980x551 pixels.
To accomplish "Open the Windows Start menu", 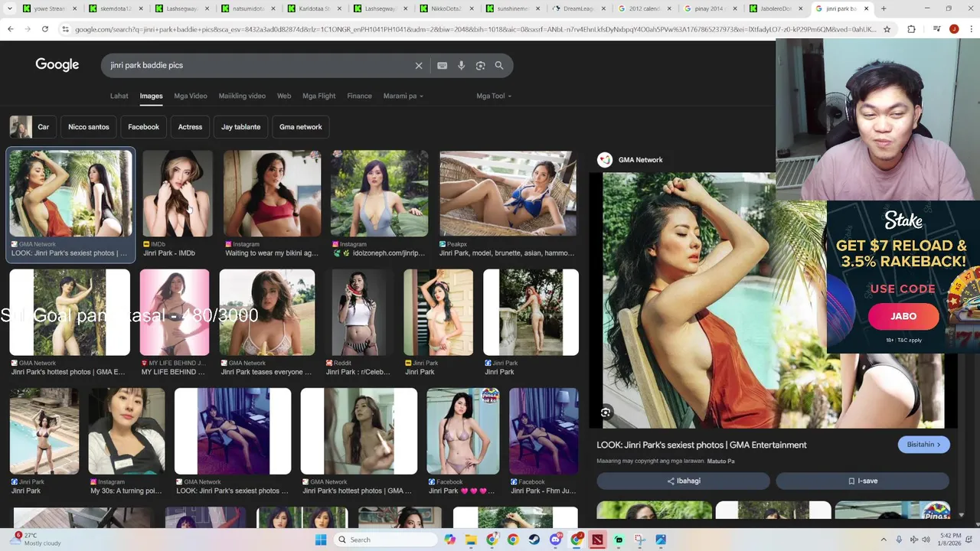I will [321, 540].
